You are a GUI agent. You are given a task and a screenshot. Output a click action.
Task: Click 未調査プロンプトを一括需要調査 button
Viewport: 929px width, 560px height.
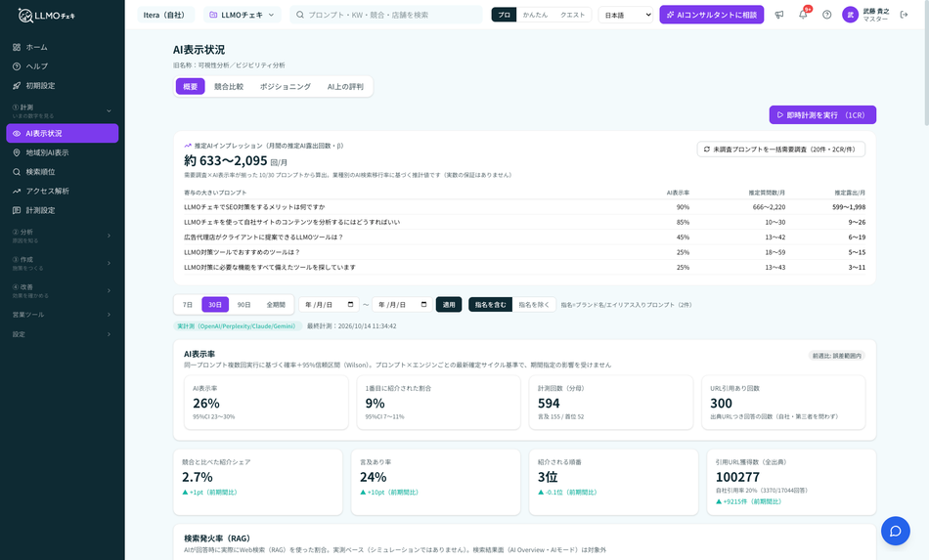pyautogui.click(x=781, y=150)
